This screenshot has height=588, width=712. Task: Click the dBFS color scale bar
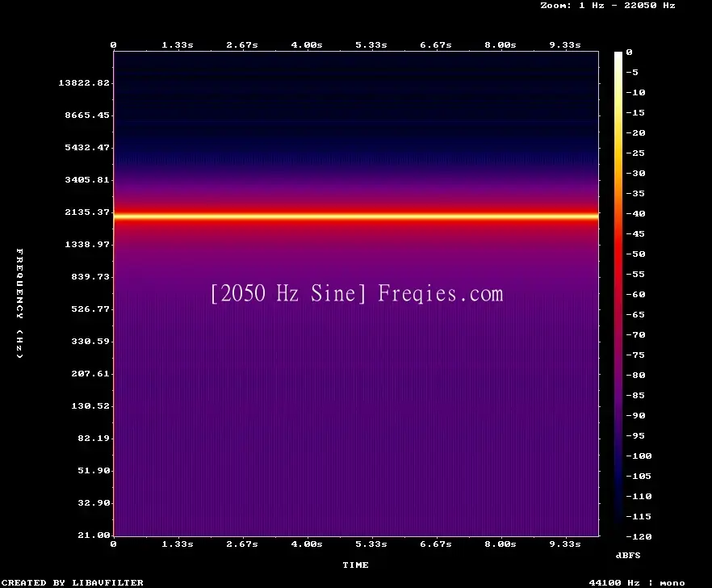(618, 293)
